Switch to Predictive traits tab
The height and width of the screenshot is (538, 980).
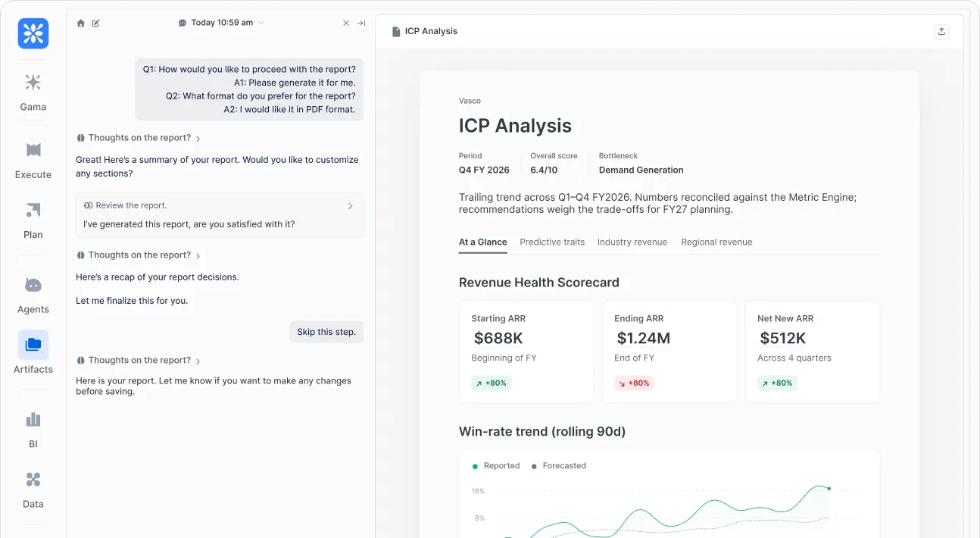click(552, 242)
